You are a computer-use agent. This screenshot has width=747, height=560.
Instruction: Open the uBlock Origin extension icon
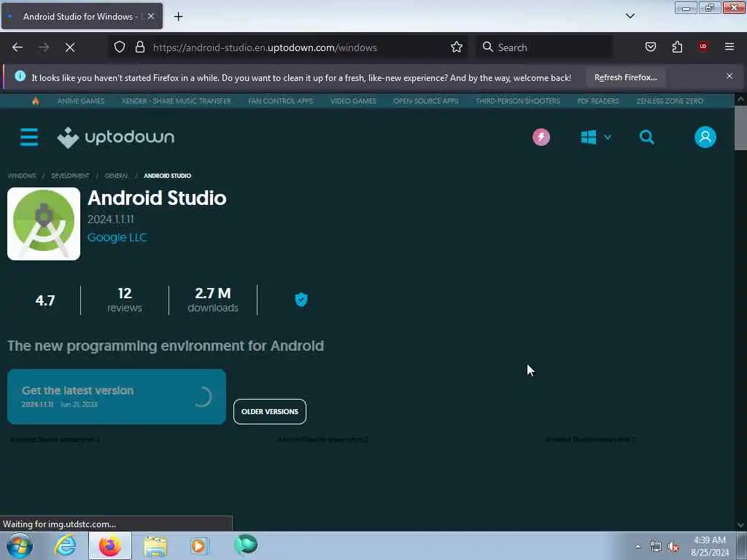[x=703, y=47]
